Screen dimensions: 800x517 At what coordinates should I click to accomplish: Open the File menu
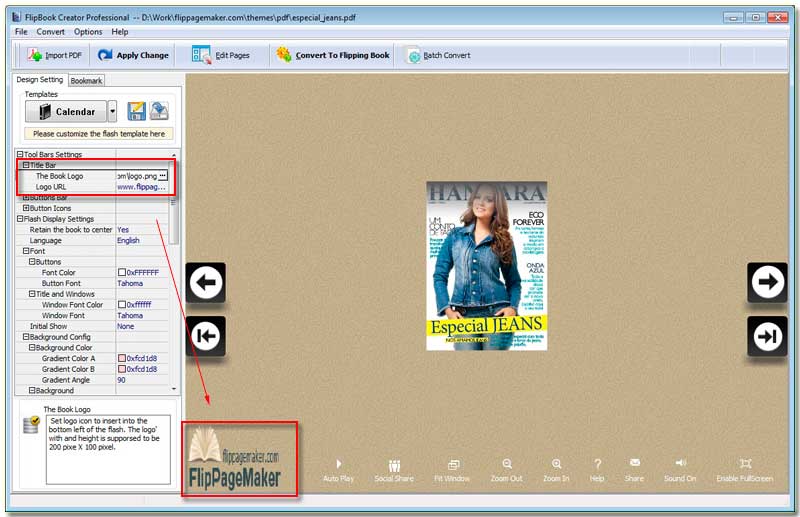point(21,32)
